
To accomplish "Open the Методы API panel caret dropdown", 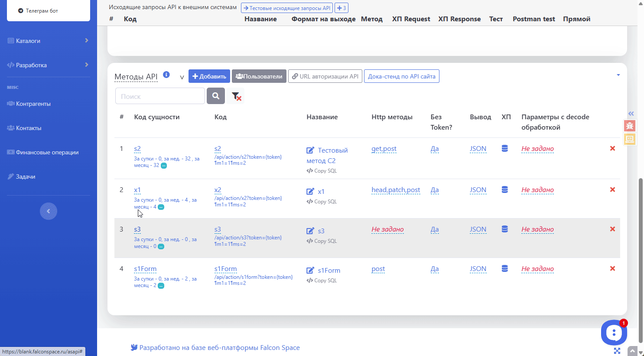I will (x=618, y=75).
